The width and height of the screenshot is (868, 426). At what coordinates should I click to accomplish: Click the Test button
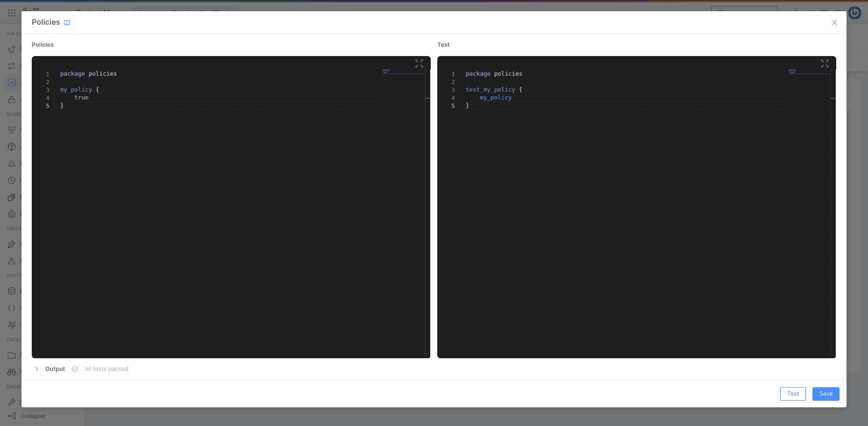(793, 394)
